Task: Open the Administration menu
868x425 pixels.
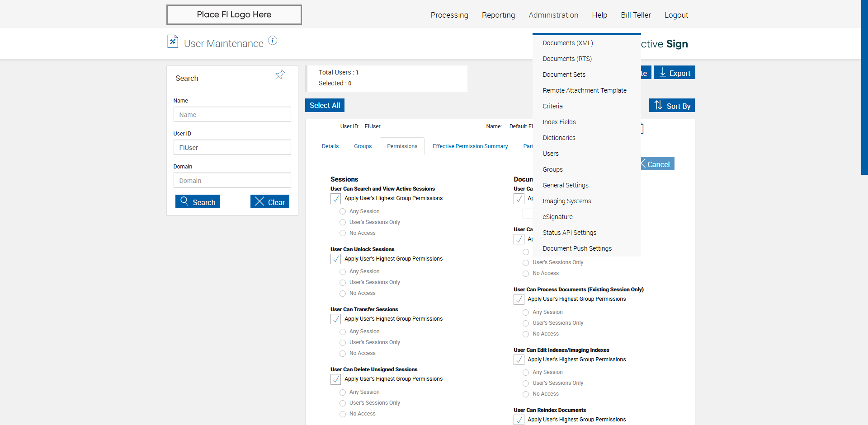Action: (553, 15)
